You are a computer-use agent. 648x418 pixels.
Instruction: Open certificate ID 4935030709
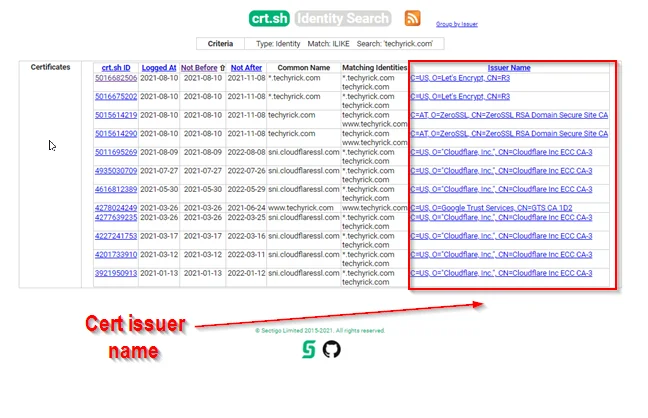coord(116,171)
